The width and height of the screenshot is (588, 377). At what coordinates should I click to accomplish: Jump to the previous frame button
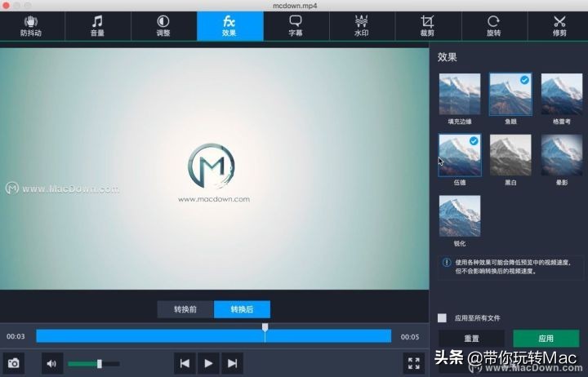tap(185, 363)
